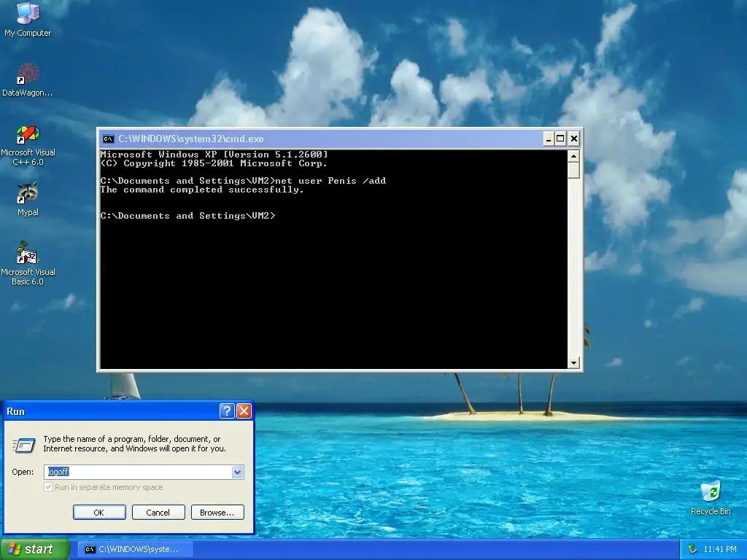Expand the Open combo box dropdown arrow
Viewport: 747px width, 560px height.
coord(237,472)
